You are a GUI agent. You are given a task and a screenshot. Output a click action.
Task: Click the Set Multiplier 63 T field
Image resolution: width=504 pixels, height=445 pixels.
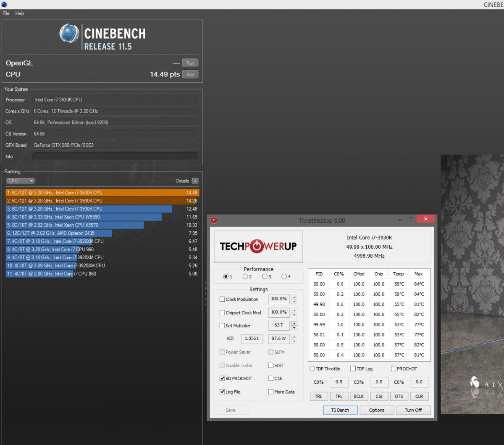pos(279,326)
